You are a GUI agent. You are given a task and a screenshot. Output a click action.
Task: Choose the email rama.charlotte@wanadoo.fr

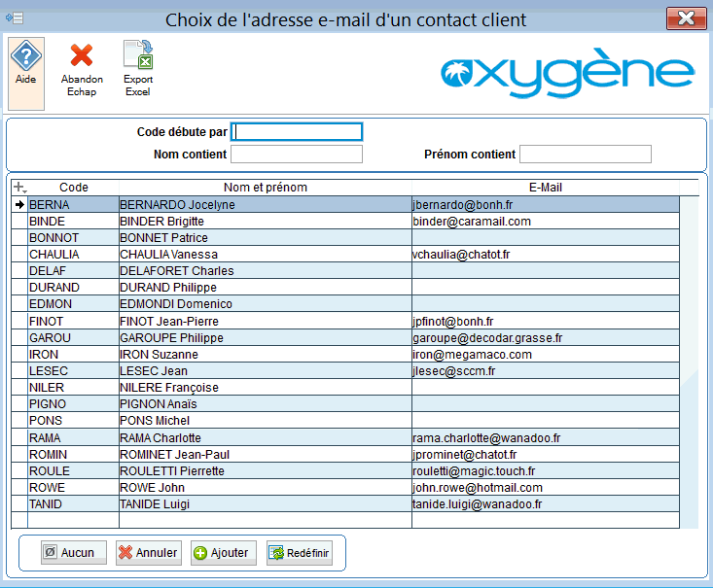coord(479,438)
